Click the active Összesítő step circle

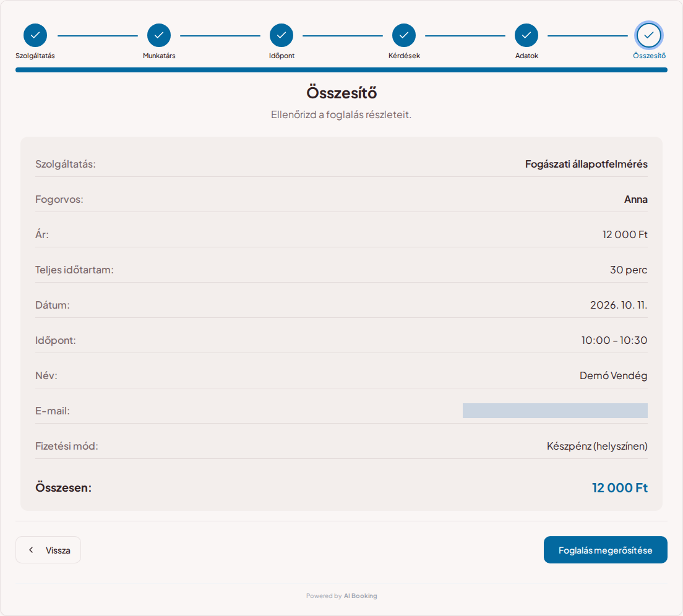(x=648, y=35)
